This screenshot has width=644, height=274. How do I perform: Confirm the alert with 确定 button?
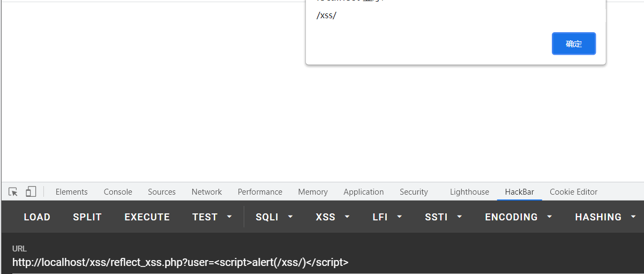(574, 43)
